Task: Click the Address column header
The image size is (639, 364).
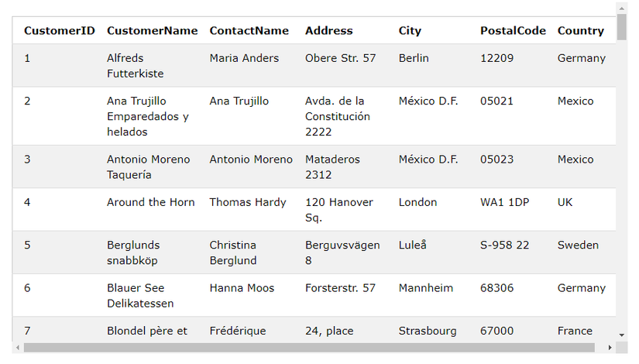Action: tap(328, 31)
